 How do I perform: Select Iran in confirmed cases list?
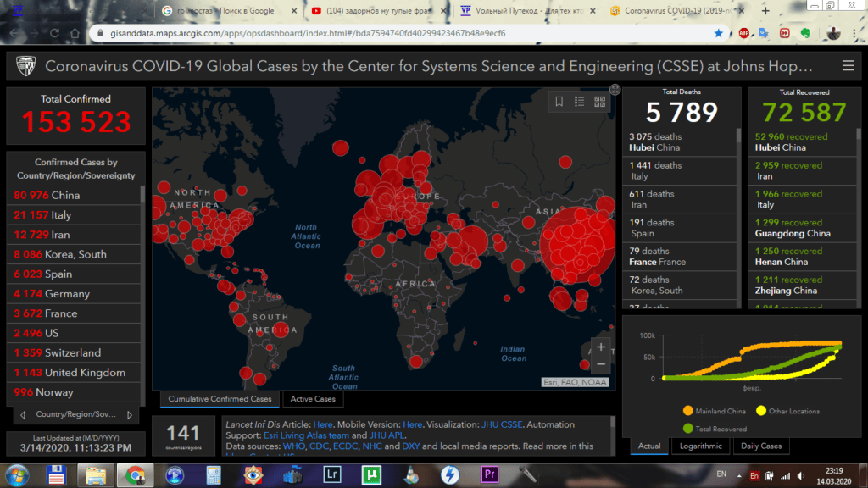[x=75, y=235]
